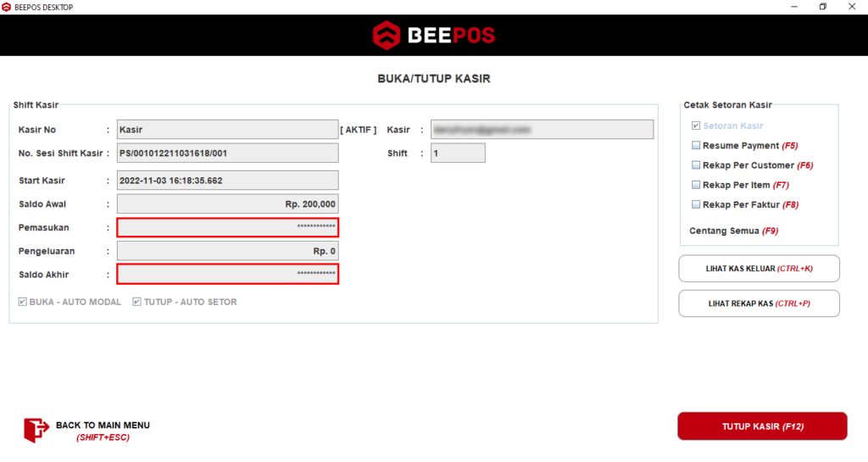This screenshot has height=462, width=868.
Task: Click the [ AKTIF ] status text
Action: click(359, 130)
